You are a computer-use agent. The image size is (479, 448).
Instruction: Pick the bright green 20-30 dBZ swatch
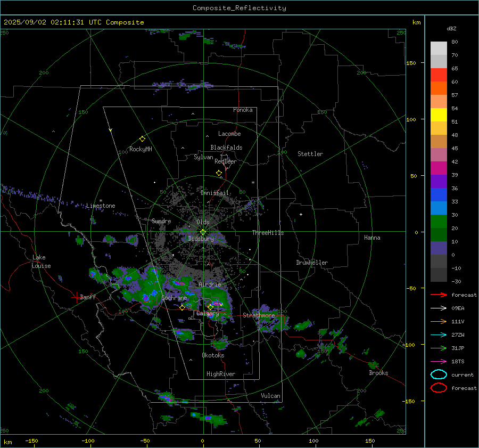(439, 222)
